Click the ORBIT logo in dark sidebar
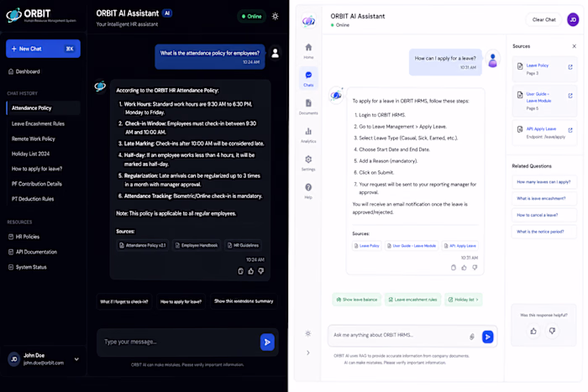The image size is (588, 392). 41,15
